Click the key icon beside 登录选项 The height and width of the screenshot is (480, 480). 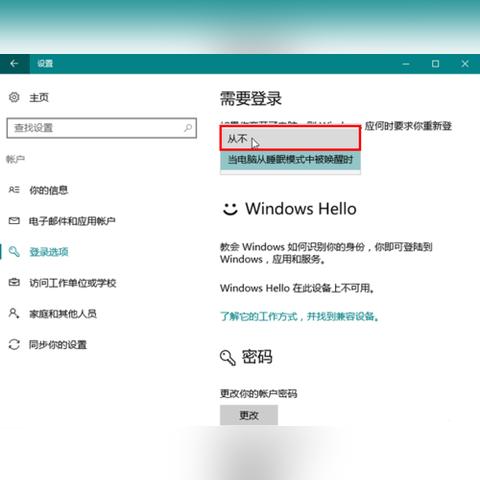pos(14,251)
